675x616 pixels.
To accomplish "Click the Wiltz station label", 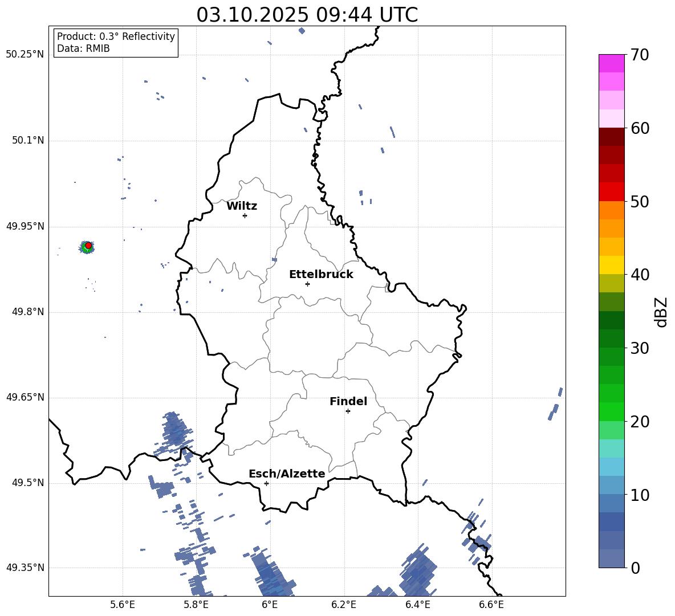I will (242, 206).
